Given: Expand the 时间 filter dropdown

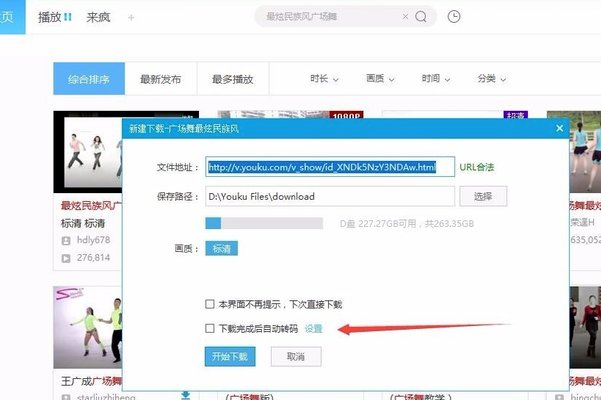Looking at the screenshot, I should [x=436, y=79].
